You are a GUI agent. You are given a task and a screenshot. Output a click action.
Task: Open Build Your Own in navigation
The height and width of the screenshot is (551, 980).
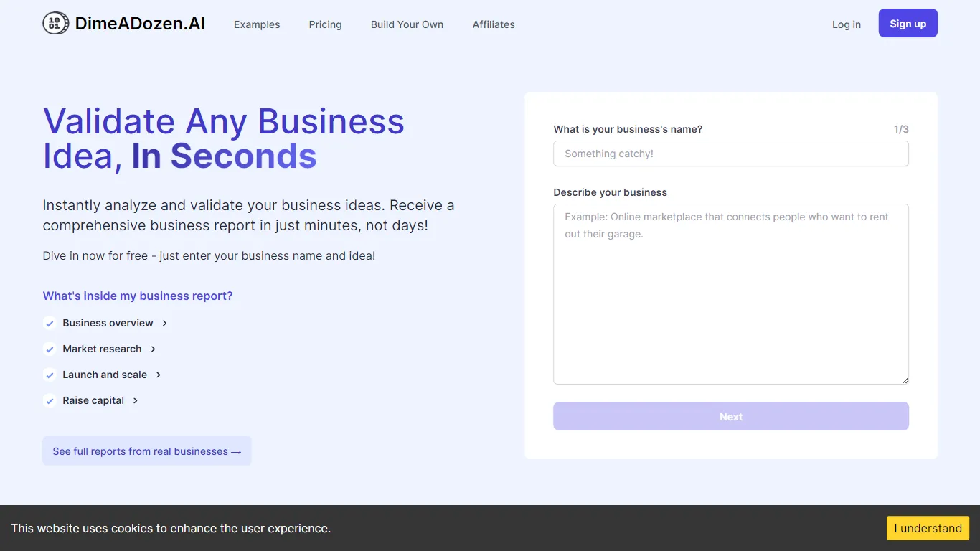407,24
